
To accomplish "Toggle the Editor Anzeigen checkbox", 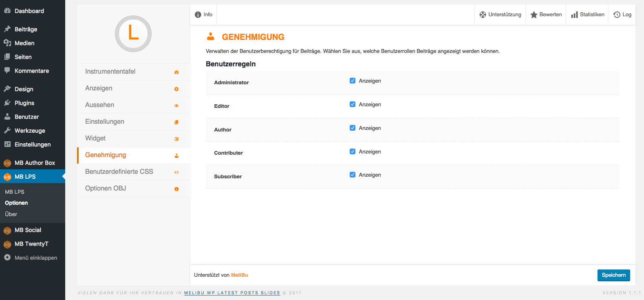I will (x=353, y=104).
